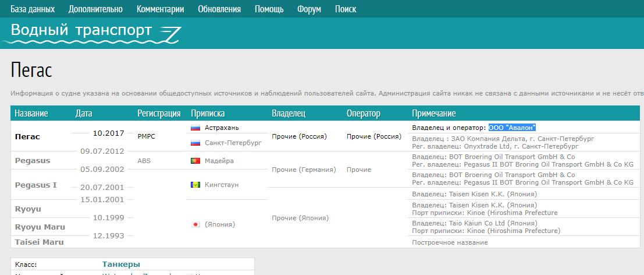The height and width of the screenshot is (275, 644).
Task: Click the Класс: label
Action: [26, 265]
